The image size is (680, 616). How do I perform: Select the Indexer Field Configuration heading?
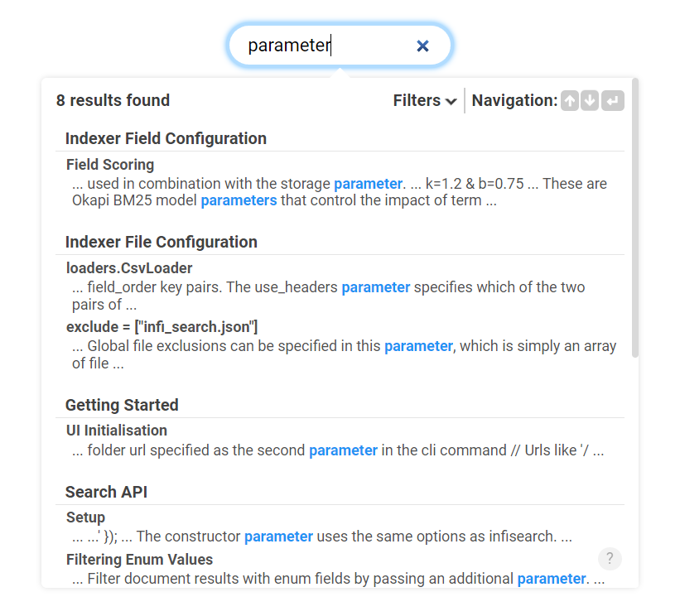(x=166, y=138)
